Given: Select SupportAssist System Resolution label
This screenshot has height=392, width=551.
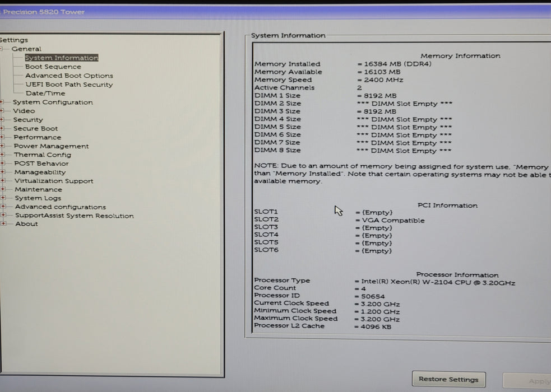Looking at the screenshot, I should point(75,216).
